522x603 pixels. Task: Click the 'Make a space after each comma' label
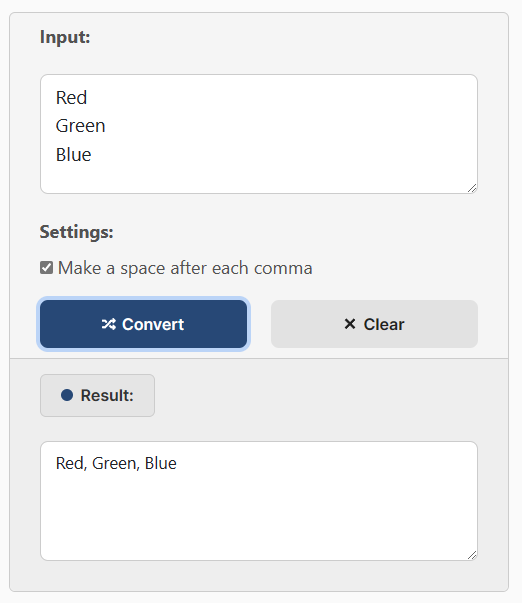point(185,268)
